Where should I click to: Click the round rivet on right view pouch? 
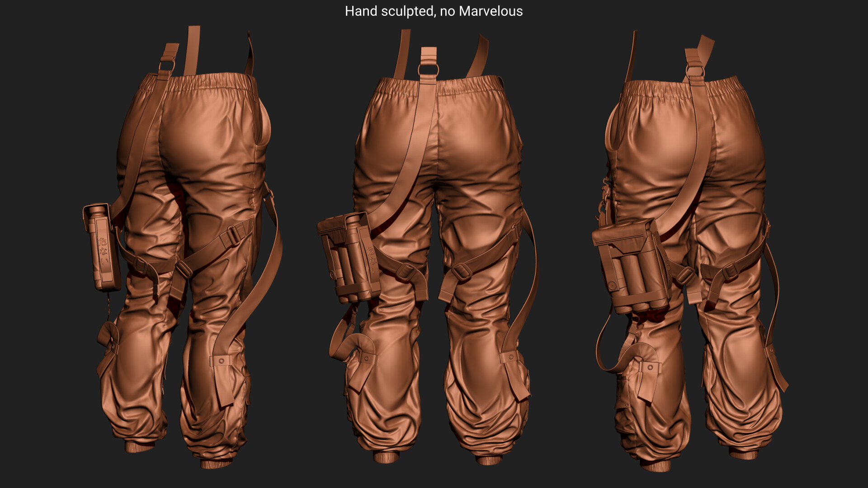coord(612,286)
